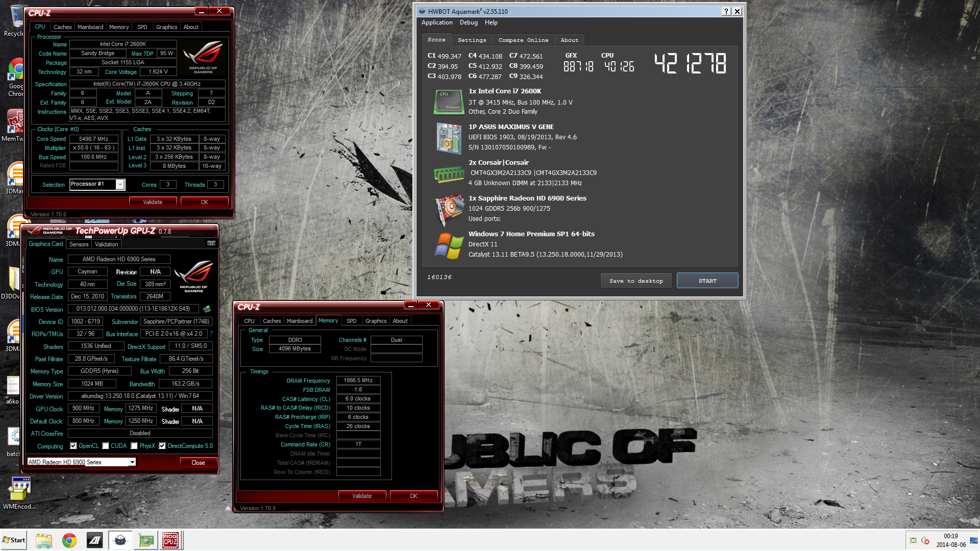This screenshot has width=980, height=551.
Task: Open Graphics tab in lower CPU-Z window
Action: (x=376, y=321)
